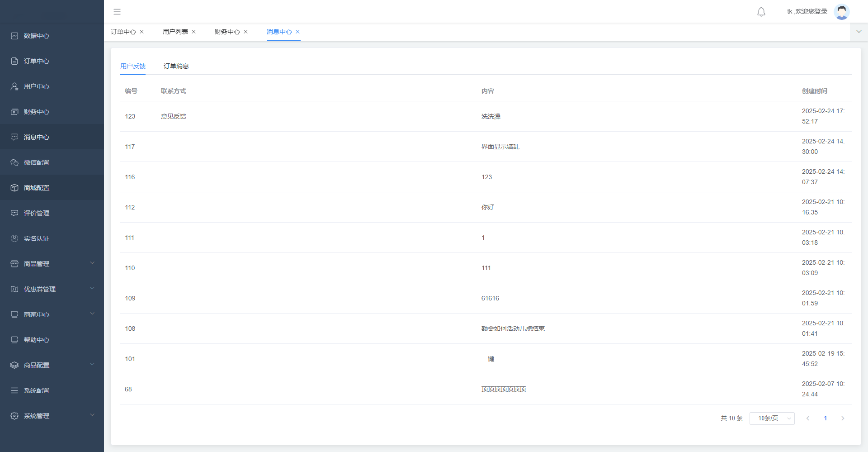The image size is (868, 452).
Task: Click the 数据中心 chart icon in sidebar
Action: [x=14, y=36]
